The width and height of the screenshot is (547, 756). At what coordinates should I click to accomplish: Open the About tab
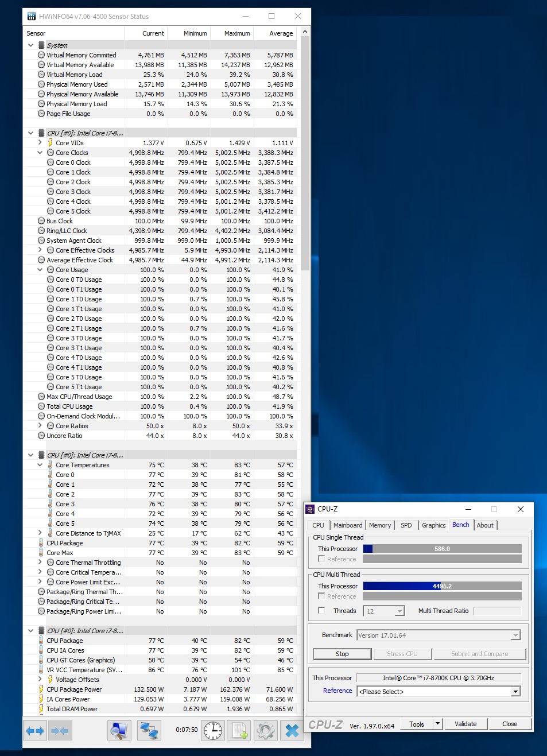[x=485, y=525]
